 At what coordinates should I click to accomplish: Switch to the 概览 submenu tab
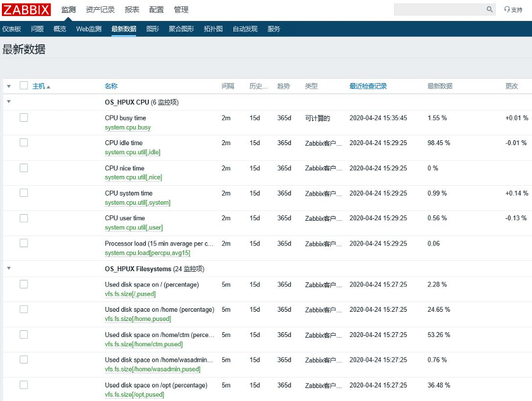click(60, 29)
